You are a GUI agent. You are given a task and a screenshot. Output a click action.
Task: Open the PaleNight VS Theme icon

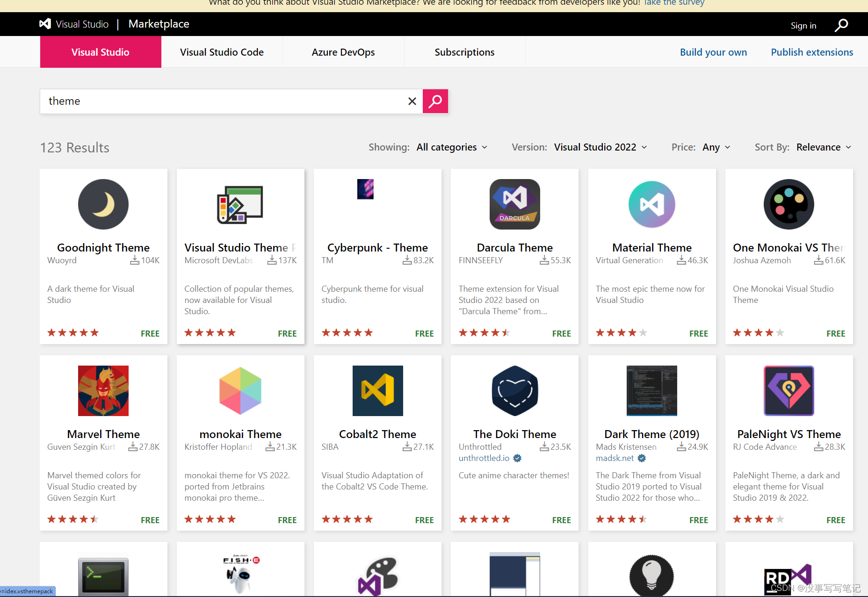coord(789,391)
